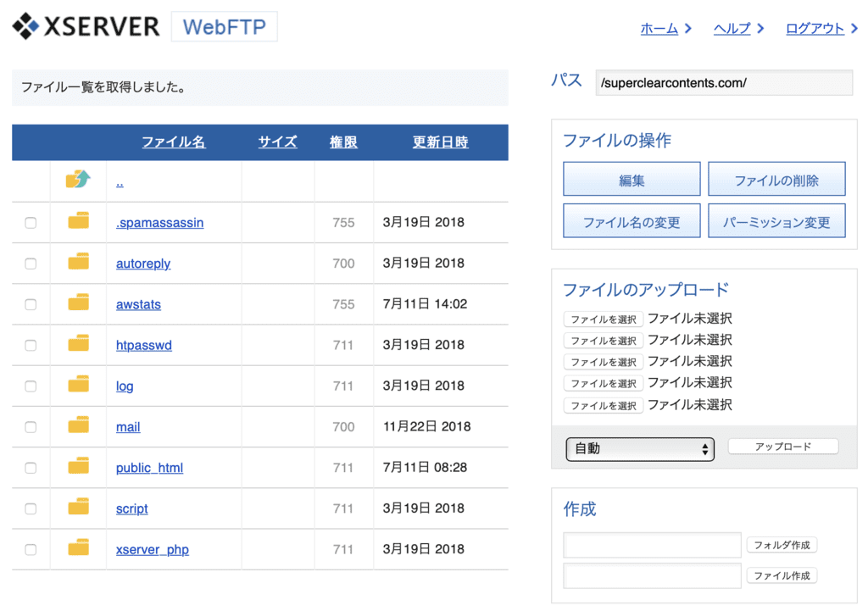
Task: Select the checkbox next to mail
Action: [x=31, y=426]
